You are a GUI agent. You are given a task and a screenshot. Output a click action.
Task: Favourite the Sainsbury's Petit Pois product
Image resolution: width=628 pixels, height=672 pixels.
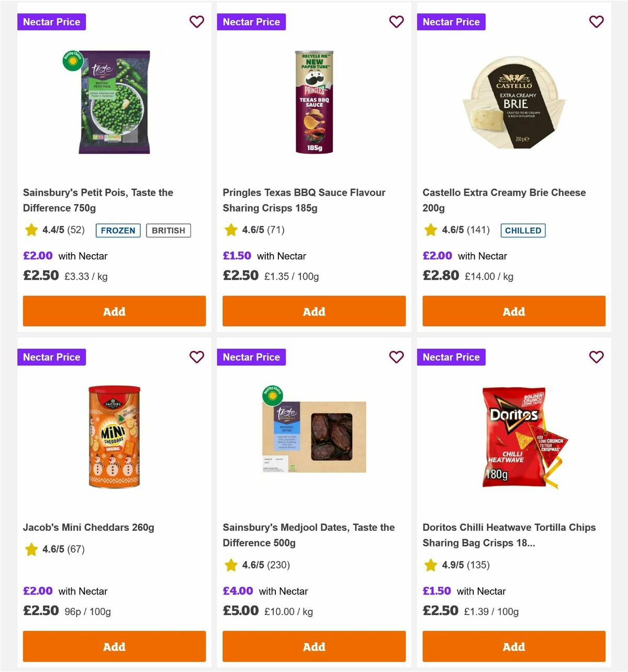[x=197, y=22]
